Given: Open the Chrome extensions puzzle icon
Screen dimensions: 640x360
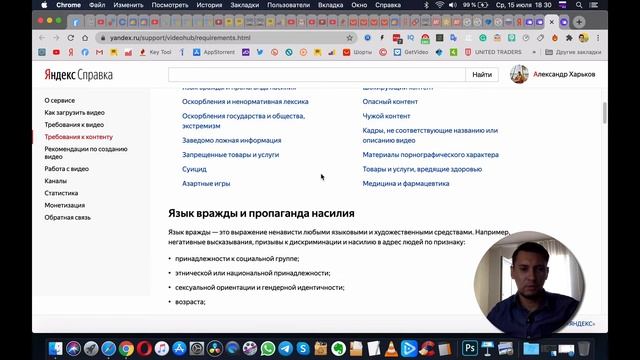Looking at the screenshot, I should [x=569, y=38].
